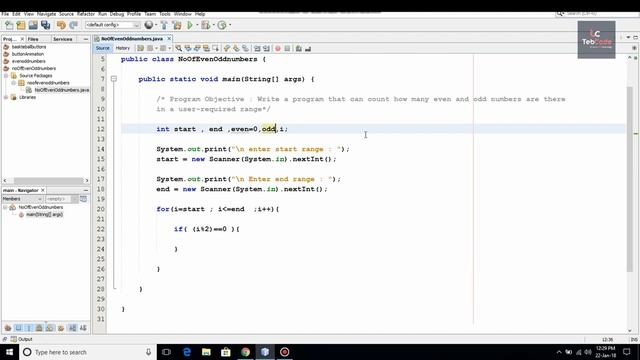Open the default config dropdown
This screenshot has width=640, height=360.
tap(112, 25)
